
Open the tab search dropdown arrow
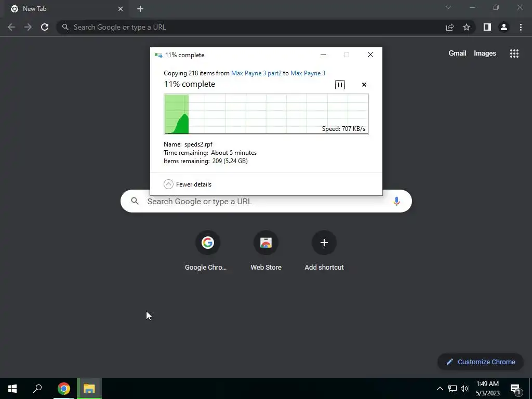[x=448, y=7]
